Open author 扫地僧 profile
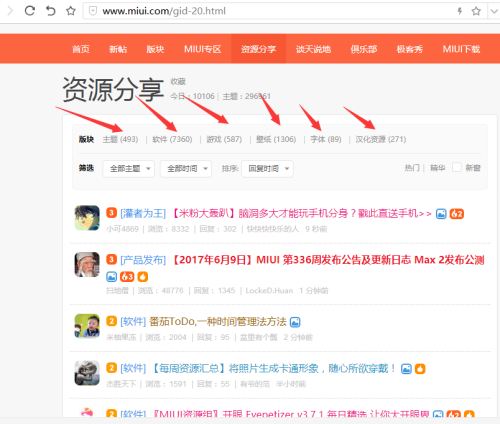The width and height of the screenshot is (500, 424). click(x=117, y=291)
